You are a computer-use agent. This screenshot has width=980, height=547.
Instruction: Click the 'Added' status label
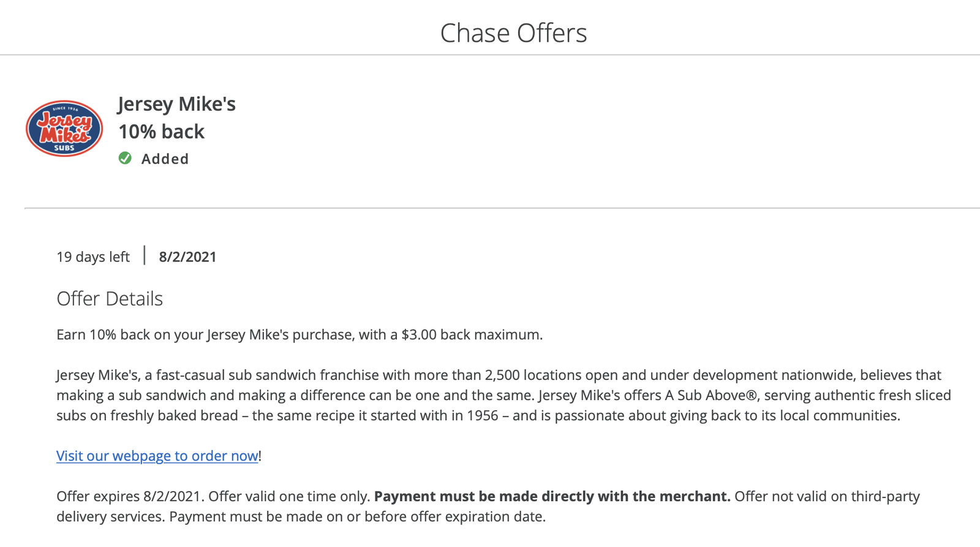(165, 159)
